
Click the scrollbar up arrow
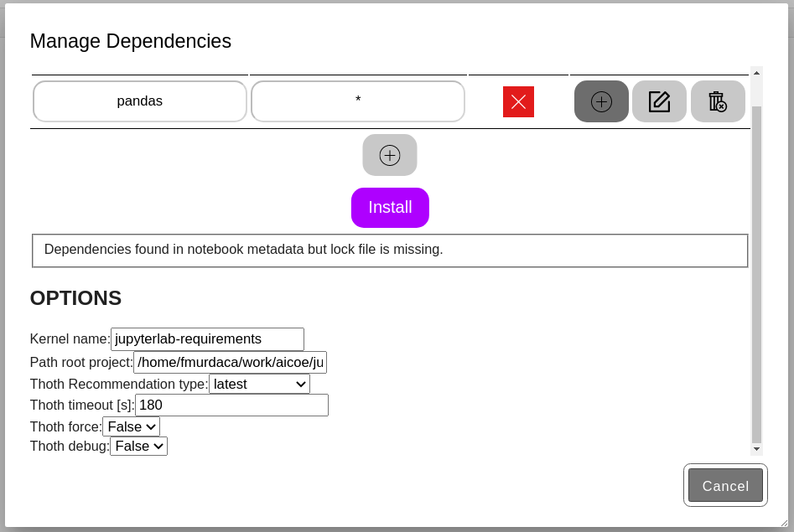pyautogui.click(x=756, y=73)
